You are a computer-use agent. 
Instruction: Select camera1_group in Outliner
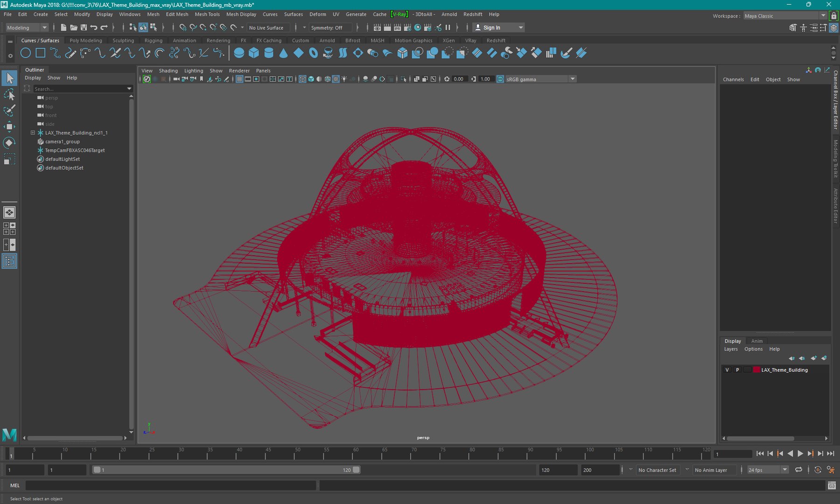(62, 141)
